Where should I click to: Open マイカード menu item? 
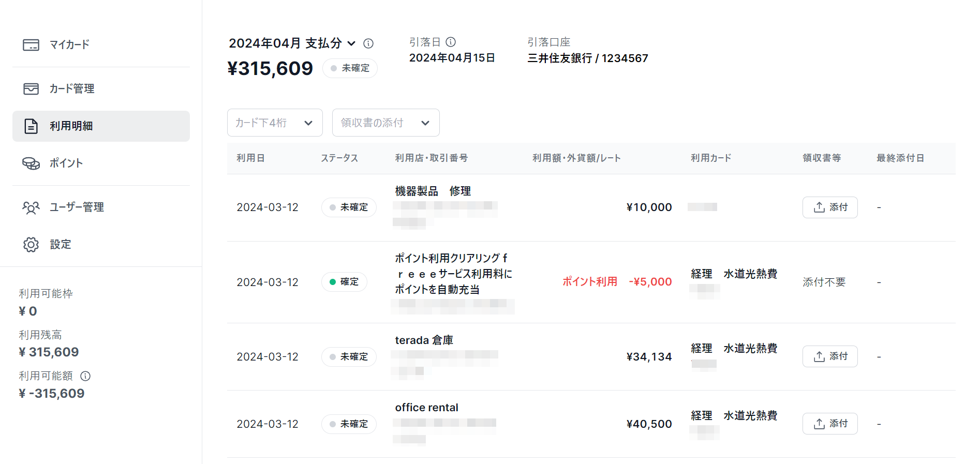click(101, 45)
